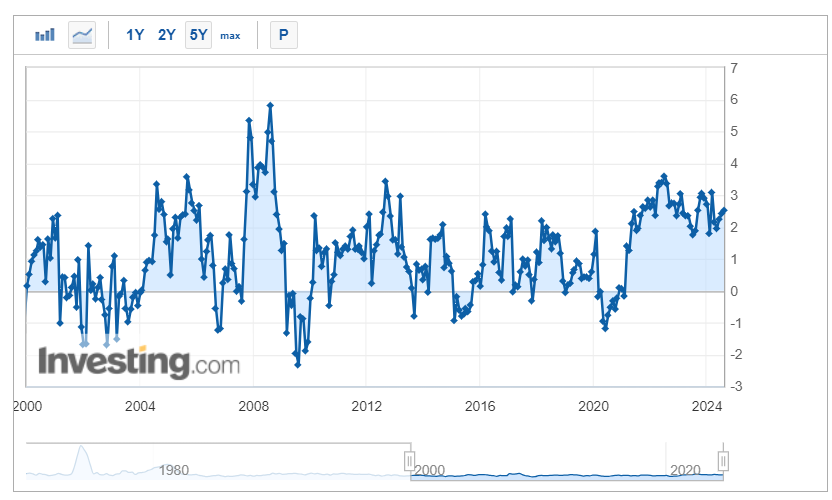Click the last data point in 2024
Screen dimensions: 832x500
723,210
